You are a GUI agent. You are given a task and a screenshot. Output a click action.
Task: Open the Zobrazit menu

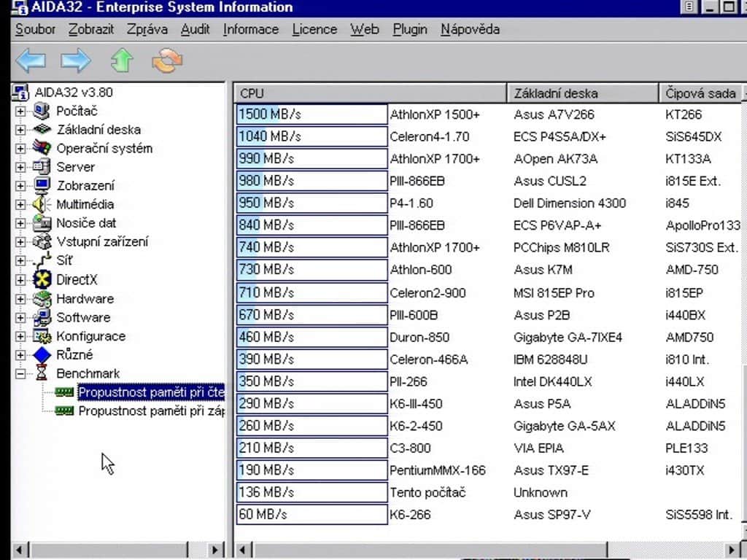91,29
